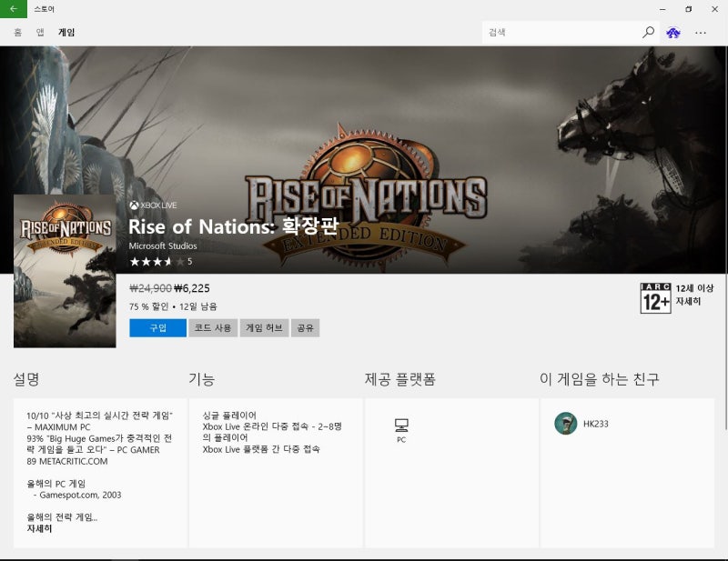
Task: Click the Xbox Live logo
Action: pyautogui.click(x=153, y=205)
